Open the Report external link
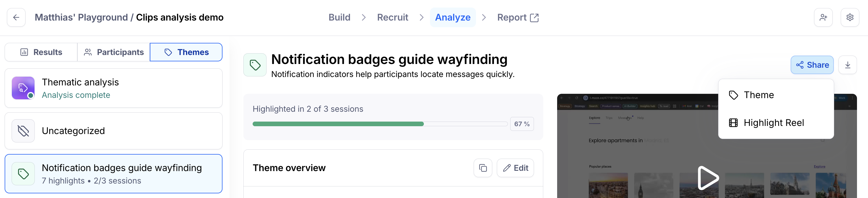The width and height of the screenshot is (868, 198). click(518, 17)
